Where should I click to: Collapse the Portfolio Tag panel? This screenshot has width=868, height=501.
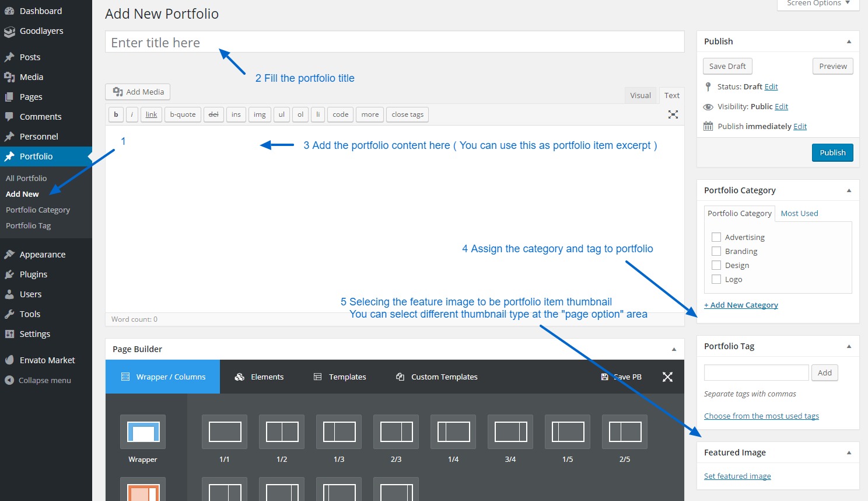coord(849,346)
